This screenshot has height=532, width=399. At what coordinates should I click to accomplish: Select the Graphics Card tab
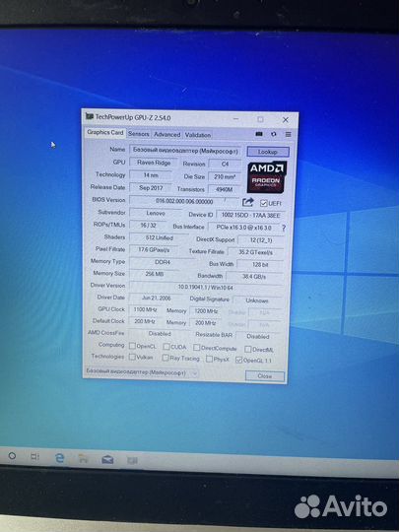click(x=105, y=133)
